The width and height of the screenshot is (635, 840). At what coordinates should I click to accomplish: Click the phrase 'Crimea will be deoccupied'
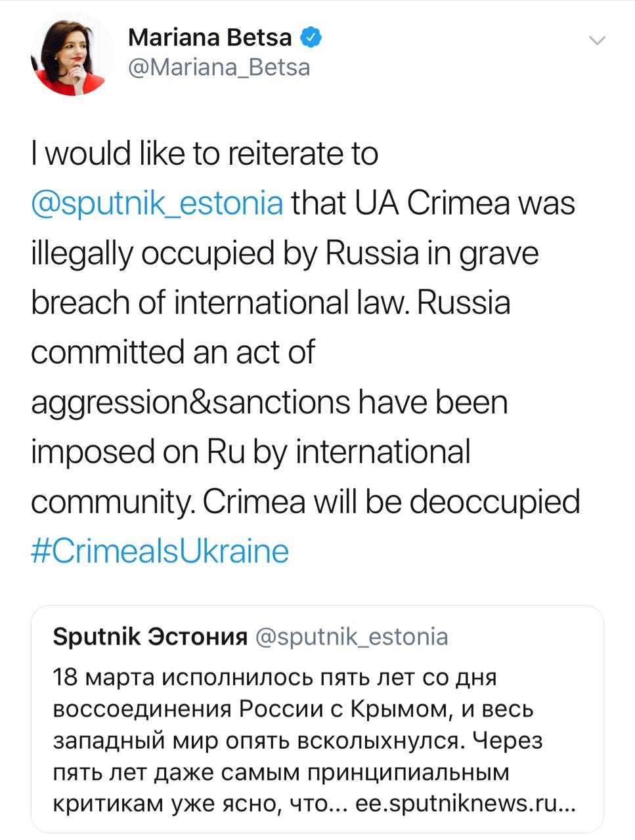tap(391, 501)
